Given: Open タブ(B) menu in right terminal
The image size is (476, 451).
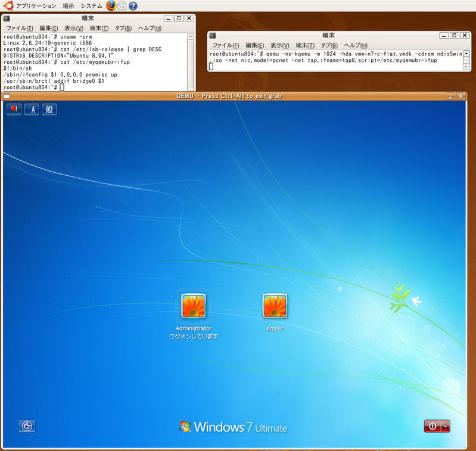Looking at the screenshot, I should tap(329, 45).
